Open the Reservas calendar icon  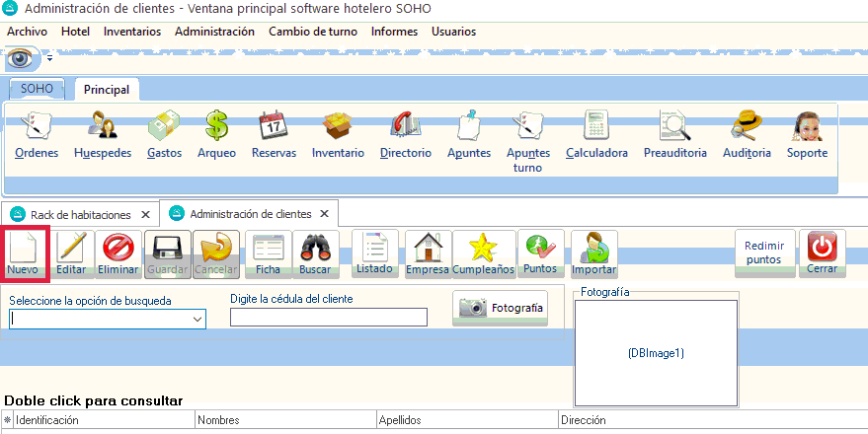274,135
